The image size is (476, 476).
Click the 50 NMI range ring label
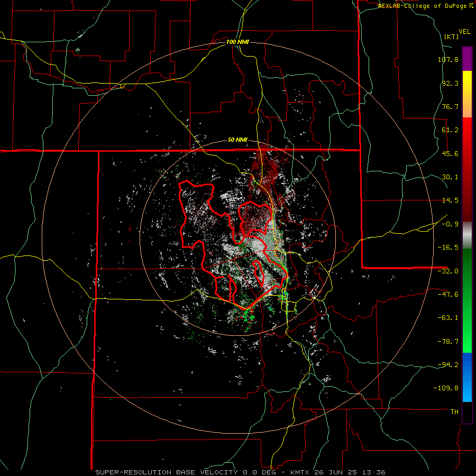point(237,140)
